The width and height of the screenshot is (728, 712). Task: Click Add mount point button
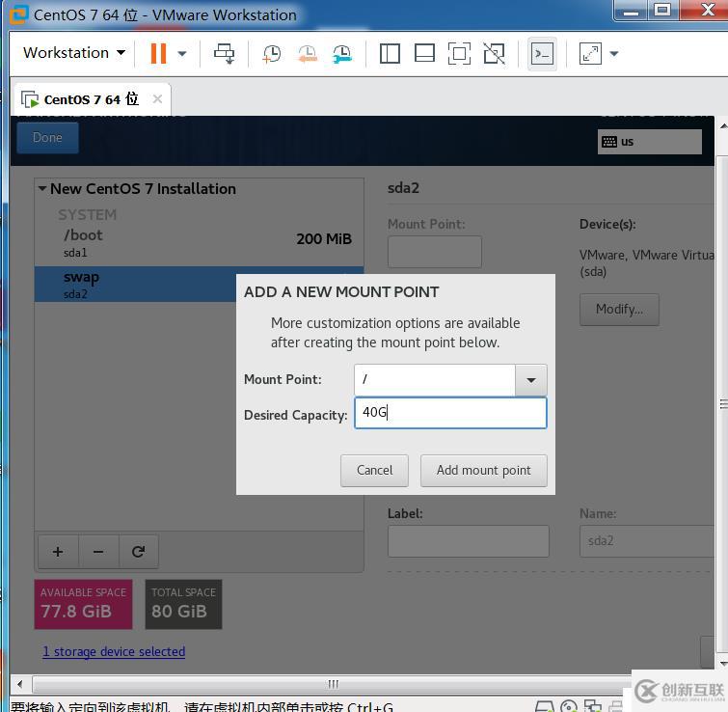[483, 471]
